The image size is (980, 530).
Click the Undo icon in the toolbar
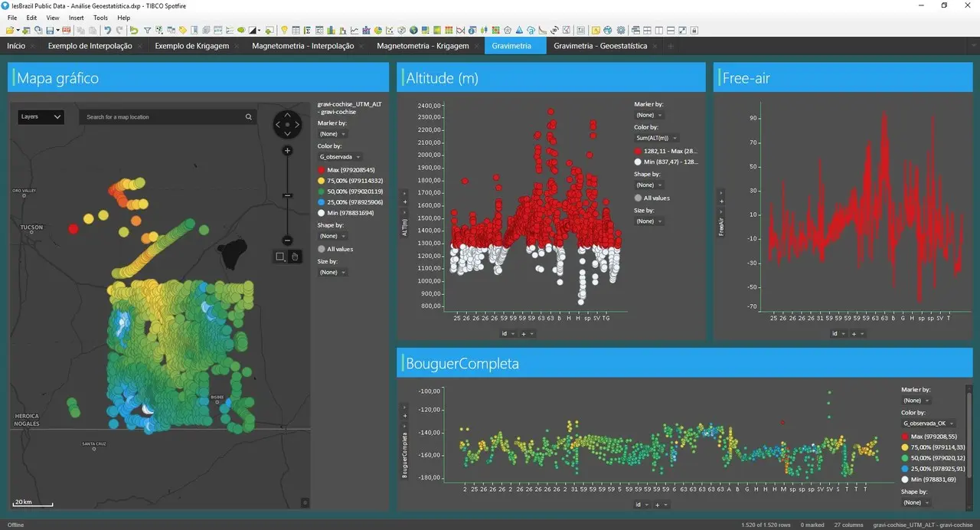coord(108,30)
